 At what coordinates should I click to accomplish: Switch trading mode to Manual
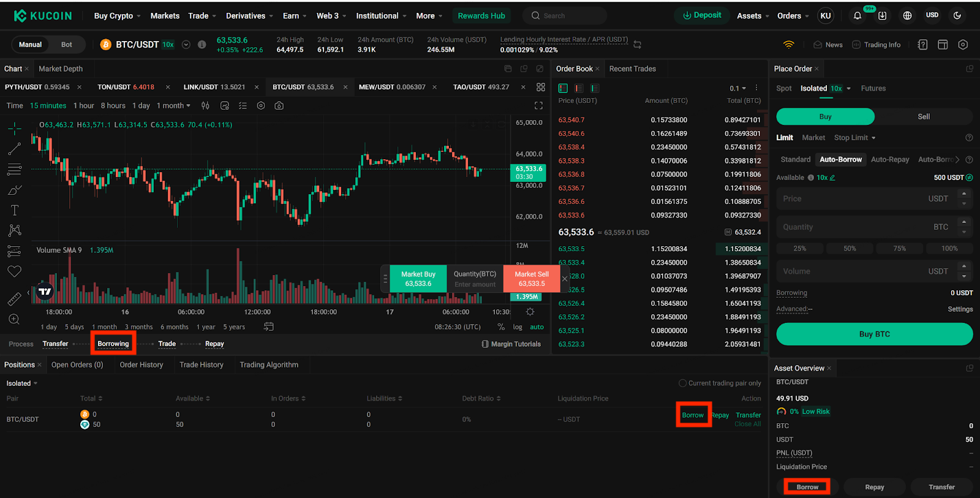[30, 45]
